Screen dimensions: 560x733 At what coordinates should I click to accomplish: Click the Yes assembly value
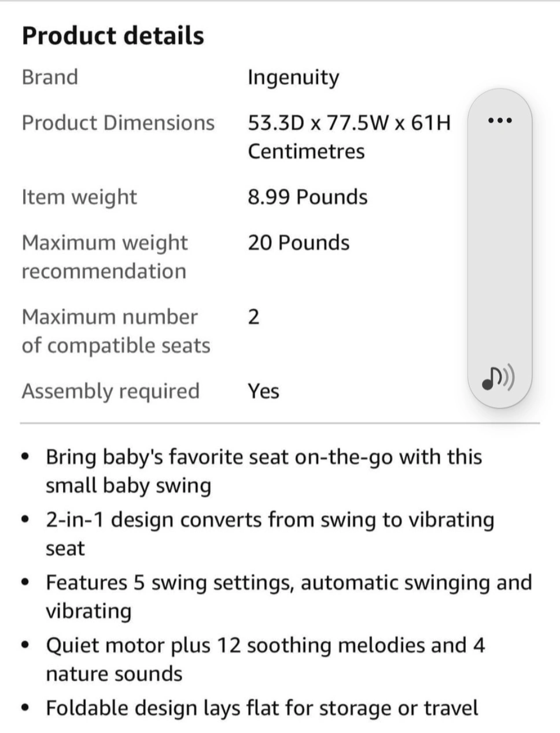(x=263, y=391)
